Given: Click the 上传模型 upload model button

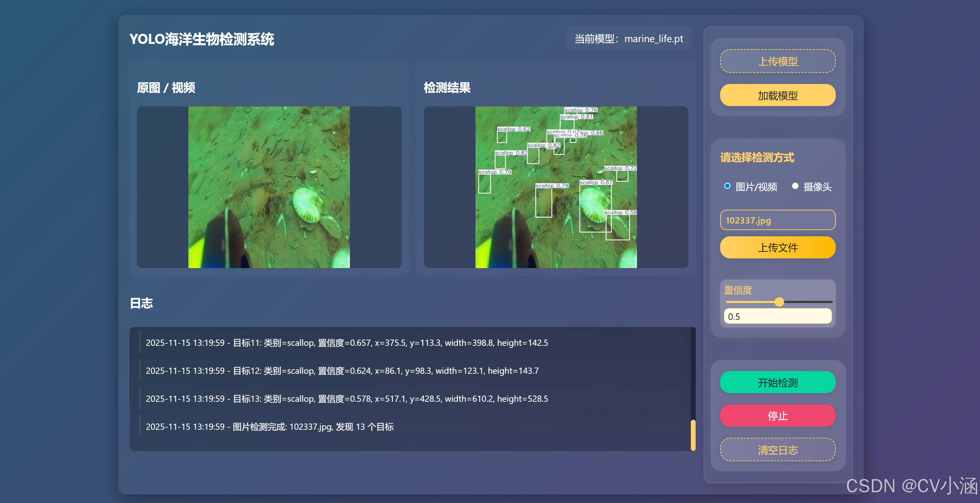Looking at the screenshot, I should point(777,61).
